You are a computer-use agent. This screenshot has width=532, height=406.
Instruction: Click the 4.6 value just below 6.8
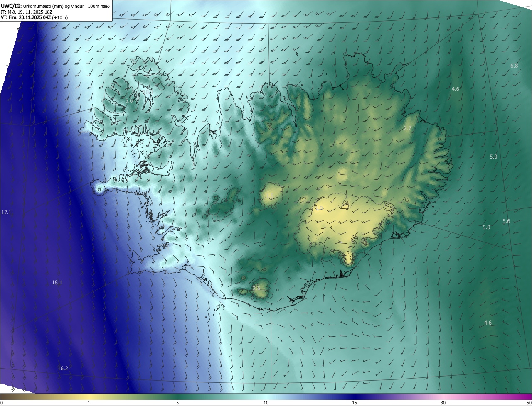point(456,89)
